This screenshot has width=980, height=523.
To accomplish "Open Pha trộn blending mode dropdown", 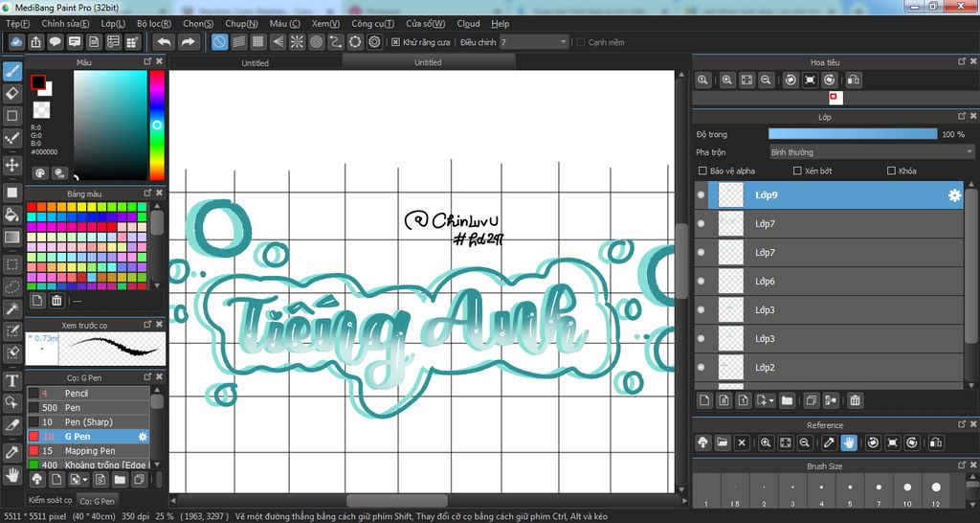I will 871,152.
